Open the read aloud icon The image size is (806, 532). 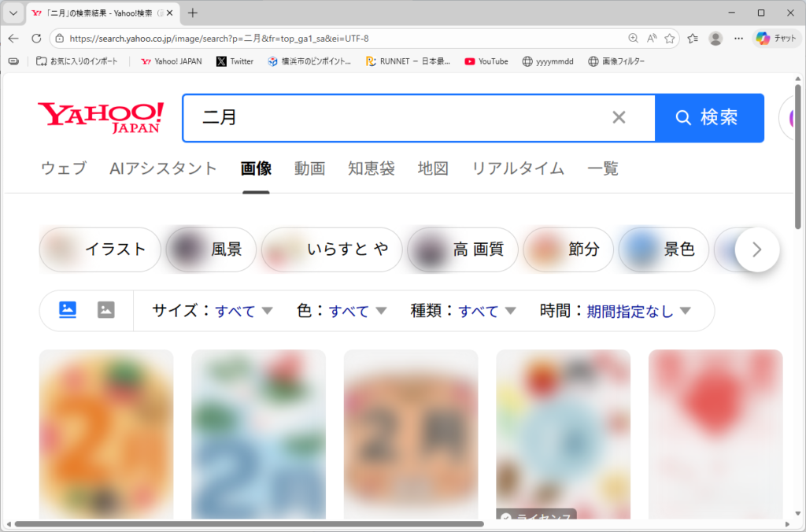point(652,39)
